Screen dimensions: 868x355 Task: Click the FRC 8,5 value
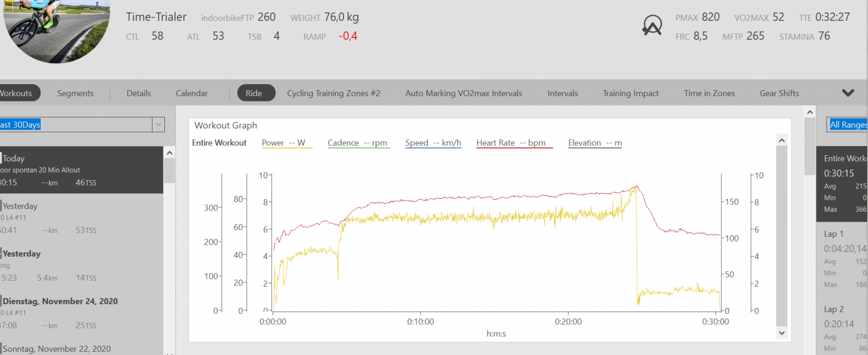(700, 36)
